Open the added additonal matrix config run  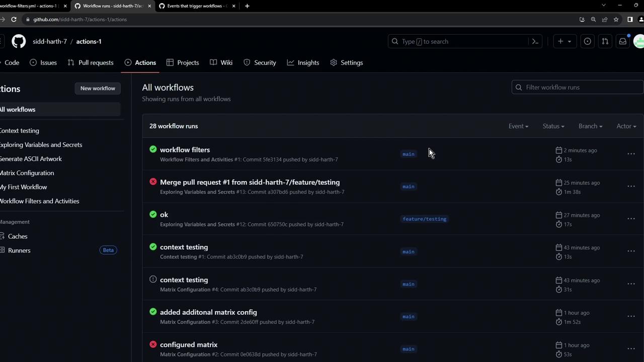tap(208, 312)
